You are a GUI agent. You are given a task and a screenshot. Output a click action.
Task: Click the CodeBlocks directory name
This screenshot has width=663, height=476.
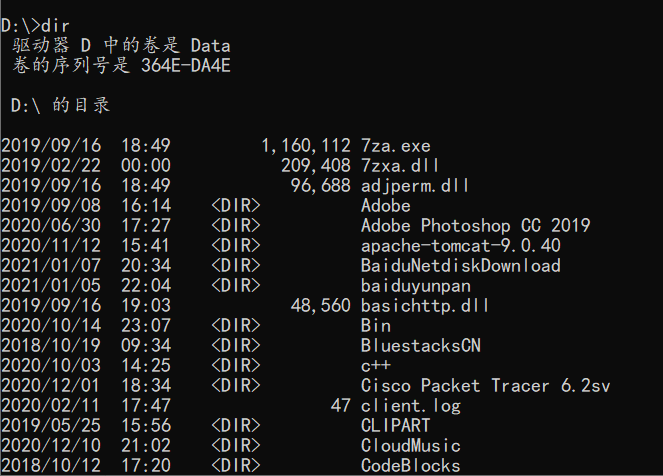click(x=411, y=465)
